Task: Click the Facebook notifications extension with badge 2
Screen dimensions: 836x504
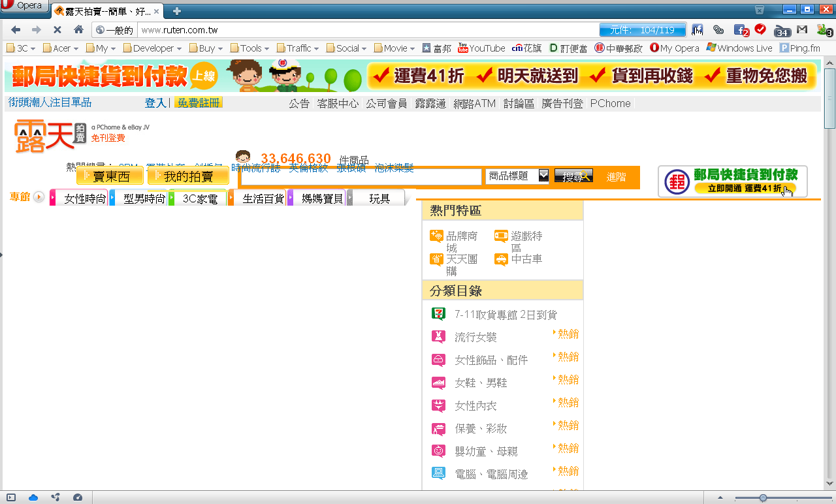Action: (740, 29)
